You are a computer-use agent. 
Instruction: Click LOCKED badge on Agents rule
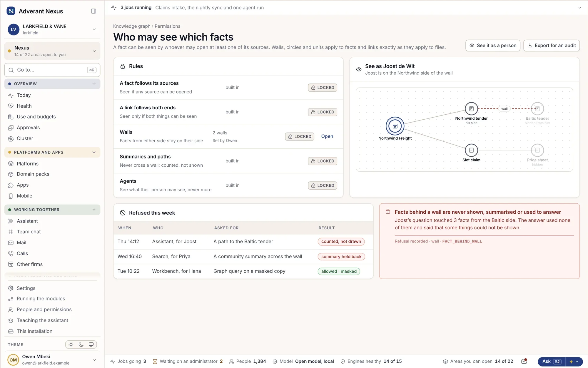[x=323, y=185]
